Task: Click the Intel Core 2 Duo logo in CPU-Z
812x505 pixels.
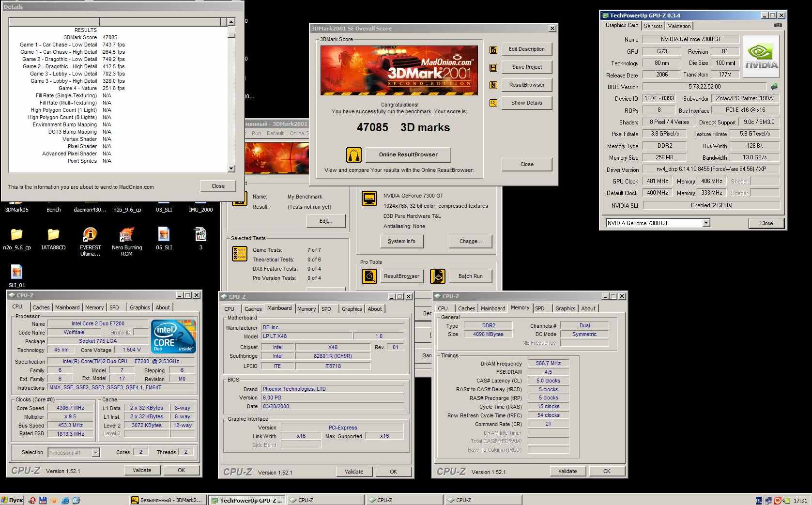Action: pyautogui.click(x=173, y=336)
